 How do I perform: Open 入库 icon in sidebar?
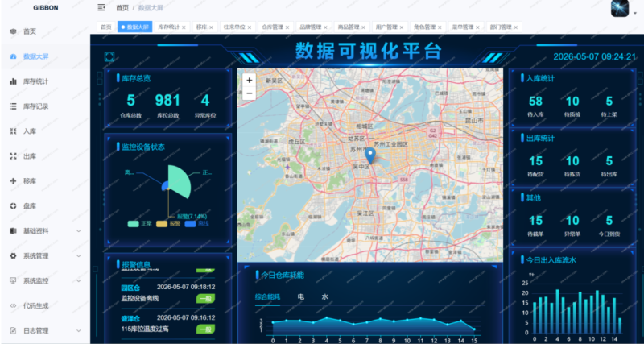click(x=13, y=131)
